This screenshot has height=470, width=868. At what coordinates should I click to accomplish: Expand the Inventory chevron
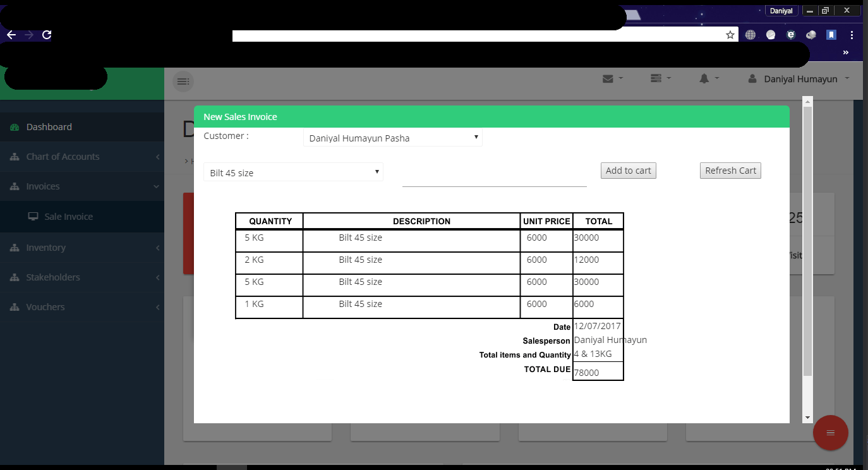coord(157,248)
